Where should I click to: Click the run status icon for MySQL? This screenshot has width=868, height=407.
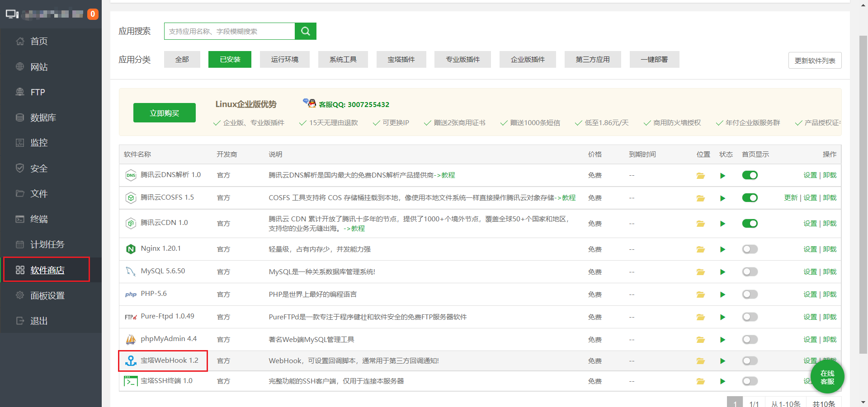722,272
